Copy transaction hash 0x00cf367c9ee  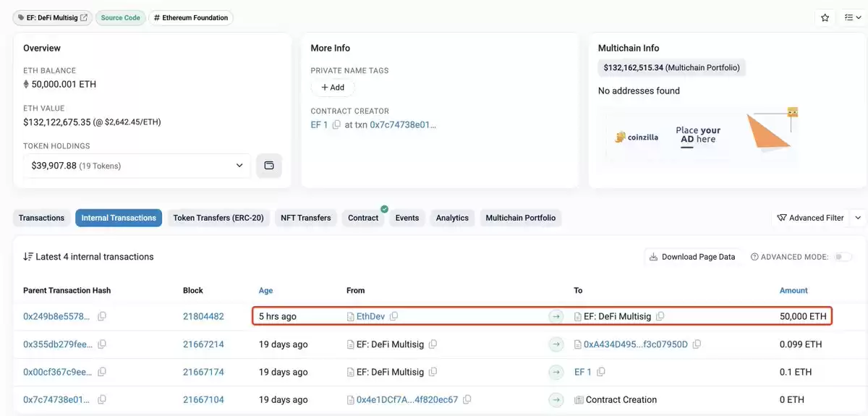click(x=102, y=372)
